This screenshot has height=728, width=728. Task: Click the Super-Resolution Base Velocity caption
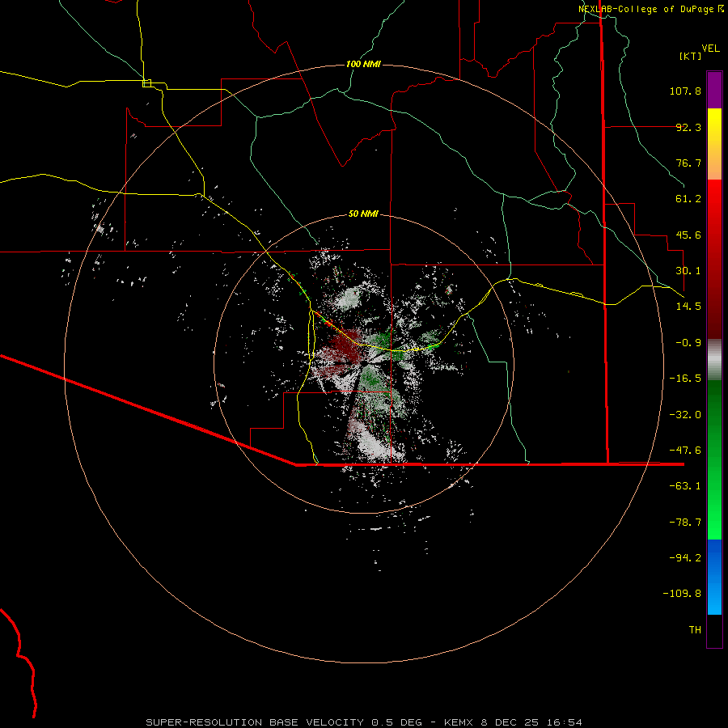pos(363,722)
